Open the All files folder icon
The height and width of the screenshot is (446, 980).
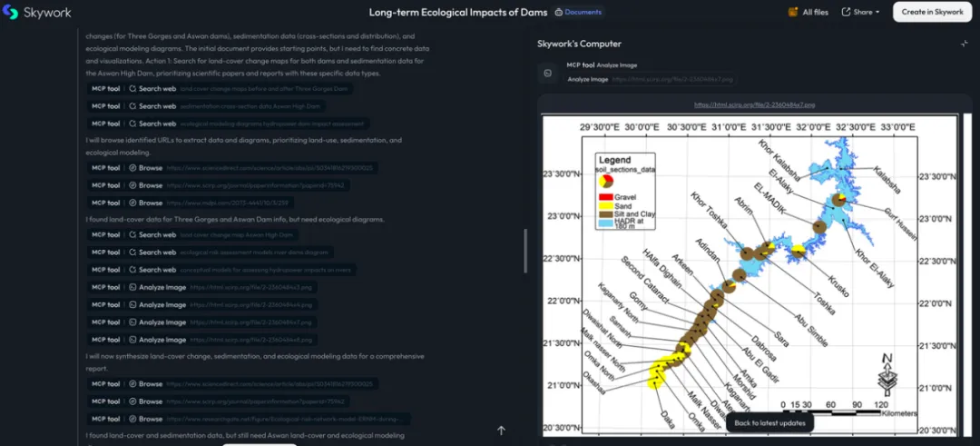tap(793, 12)
